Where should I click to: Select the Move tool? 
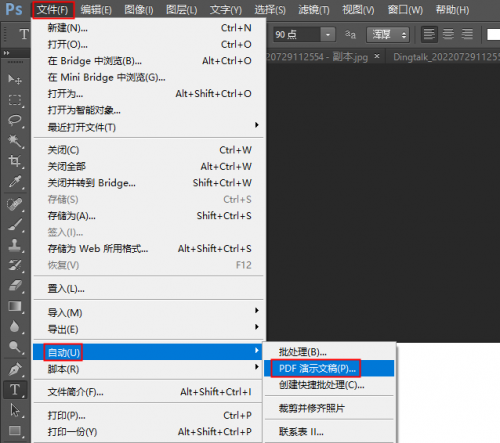(x=15, y=80)
